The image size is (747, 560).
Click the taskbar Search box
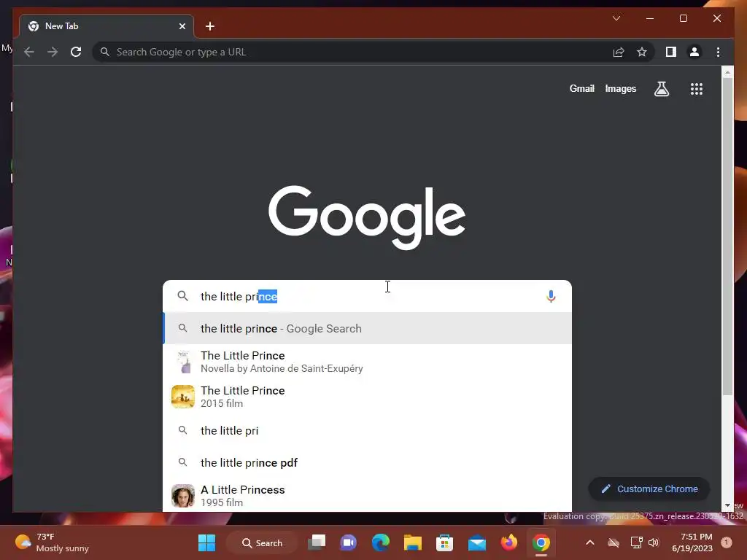coord(263,542)
